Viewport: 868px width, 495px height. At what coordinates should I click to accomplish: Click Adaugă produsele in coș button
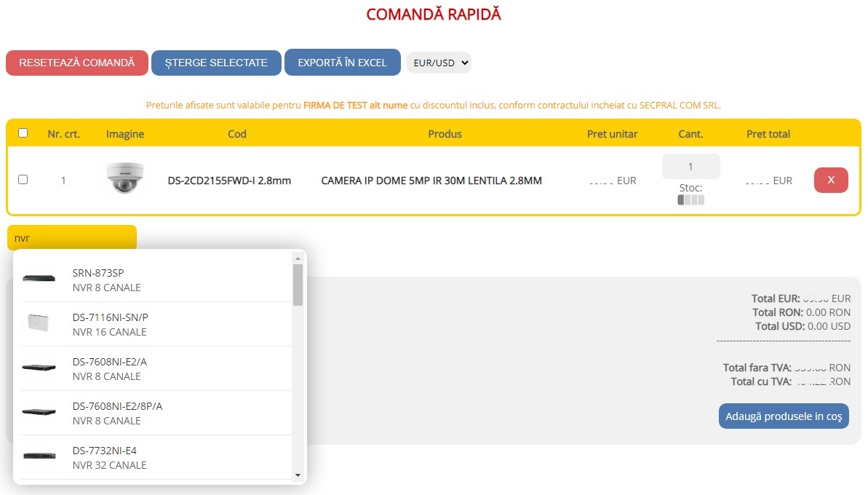click(783, 416)
